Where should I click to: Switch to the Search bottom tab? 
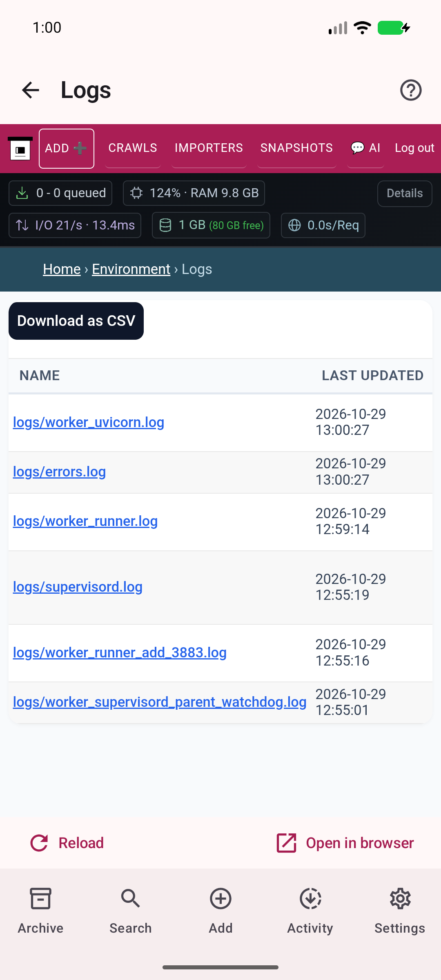coord(131,911)
